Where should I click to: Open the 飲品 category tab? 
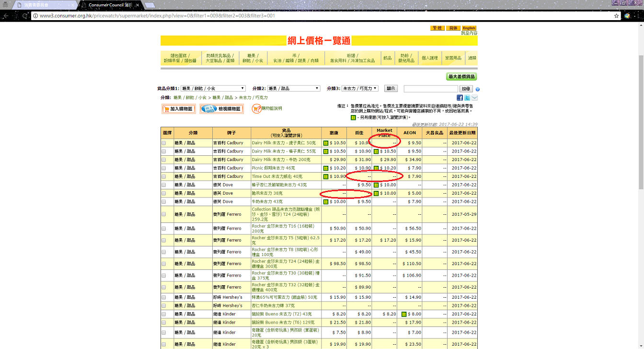point(387,58)
